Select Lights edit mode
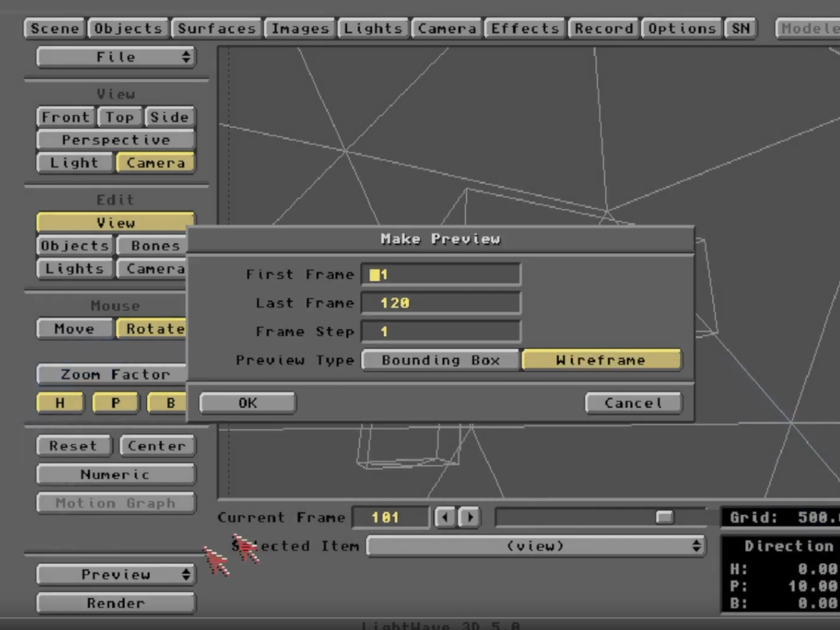840x630 pixels. pos(74,269)
